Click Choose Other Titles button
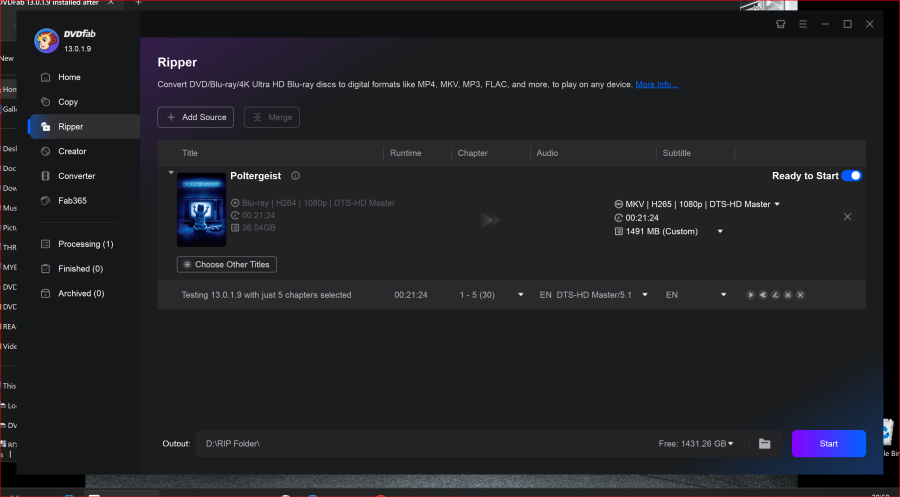The image size is (900, 497). coord(227,265)
